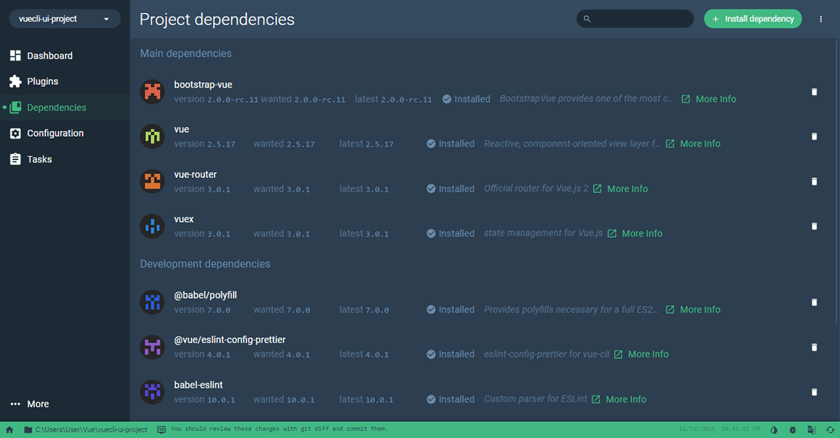This screenshot has height=438, width=840.
Task: Open the Plugins section
Action: [64, 81]
